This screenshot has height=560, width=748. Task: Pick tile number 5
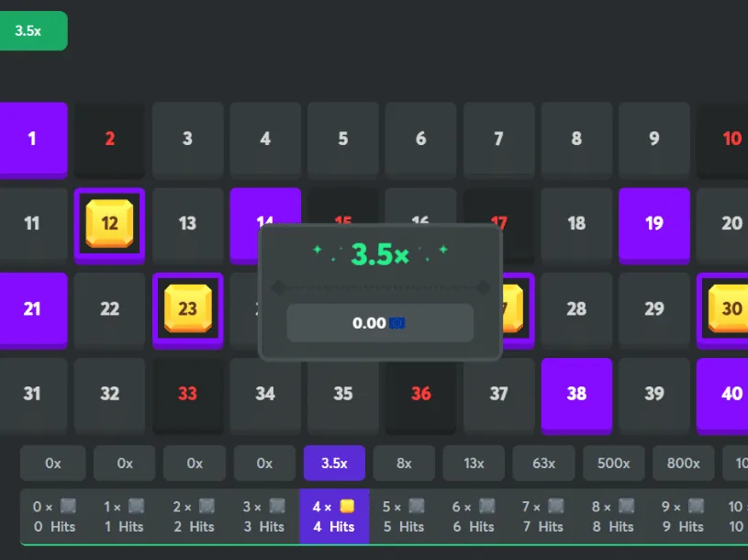(343, 140)
